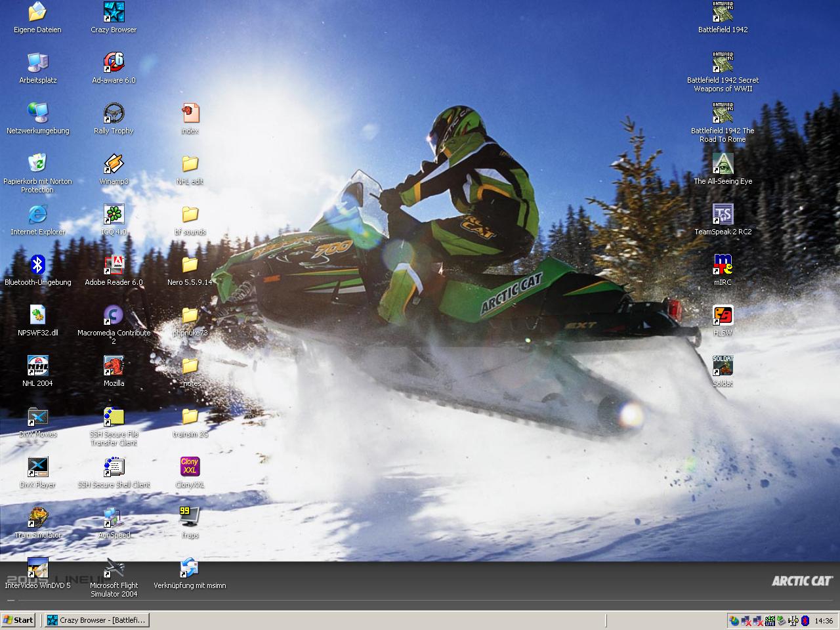Viewport: 840px width, 630px height.
Task: Launch Battlefield 1942 The Road To Rome
Action: pos(723,113)
